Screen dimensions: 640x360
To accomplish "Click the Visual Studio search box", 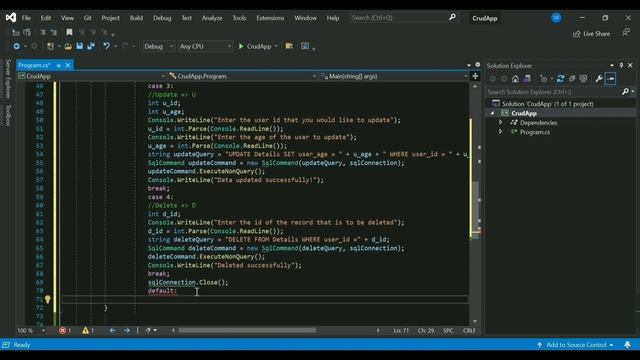I will click(x=404, y=18).
